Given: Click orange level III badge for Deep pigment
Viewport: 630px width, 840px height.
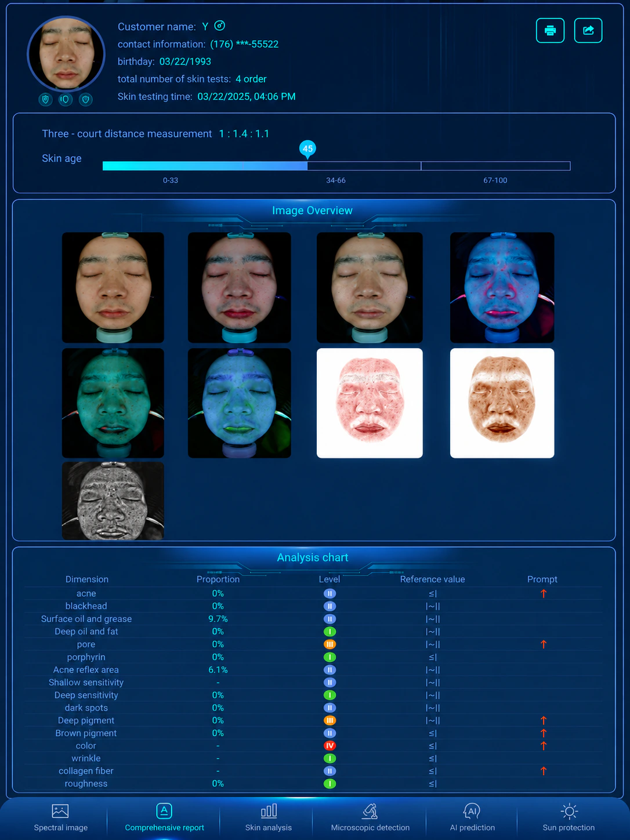Looking at the screenshot, I should (x=330, y=720).
